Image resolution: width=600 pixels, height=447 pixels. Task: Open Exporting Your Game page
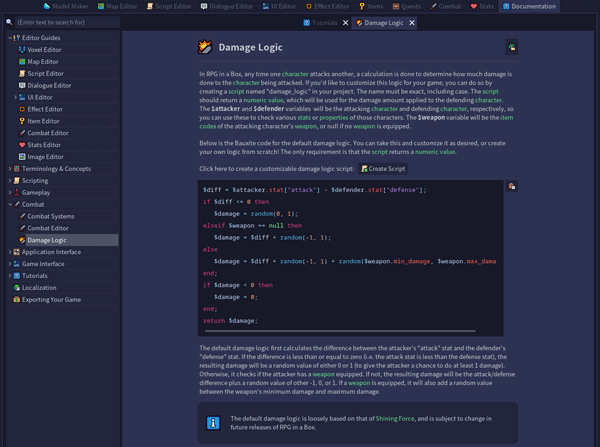pos(52,300)
